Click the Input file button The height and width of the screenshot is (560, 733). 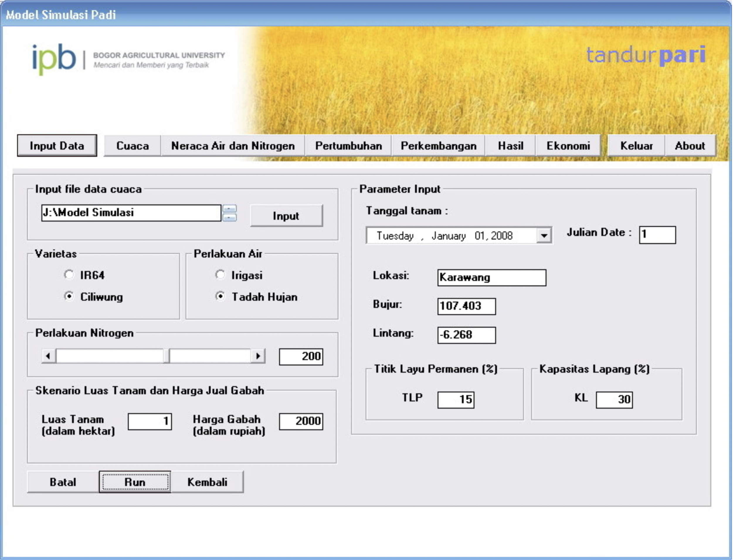point(286,216)
